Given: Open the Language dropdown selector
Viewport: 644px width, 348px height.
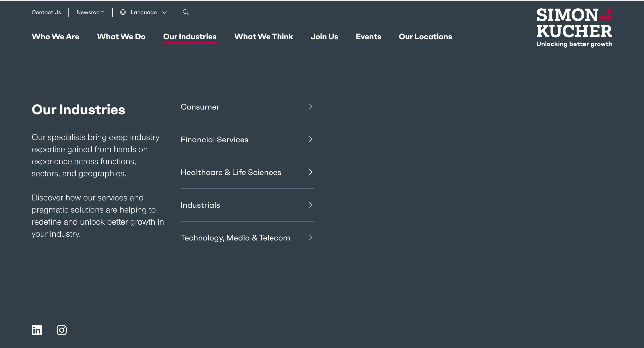Looking at the screenshot, I should [144, 12].
